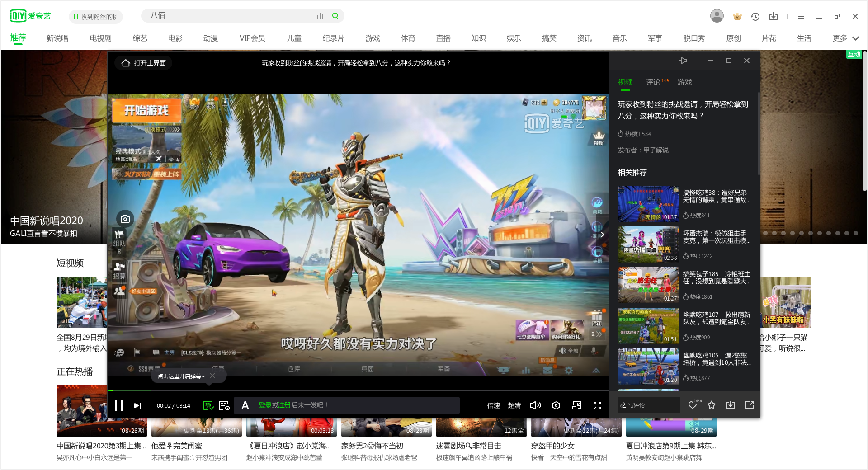This screenshot has height=470, width=868.
Task: Open main hamburger menu
Action: coord(801,16)
